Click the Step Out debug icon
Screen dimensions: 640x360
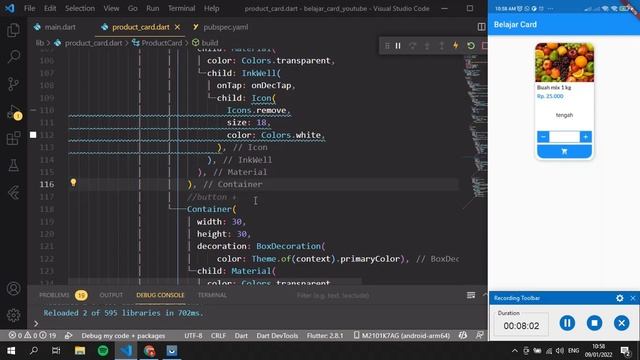442,46
